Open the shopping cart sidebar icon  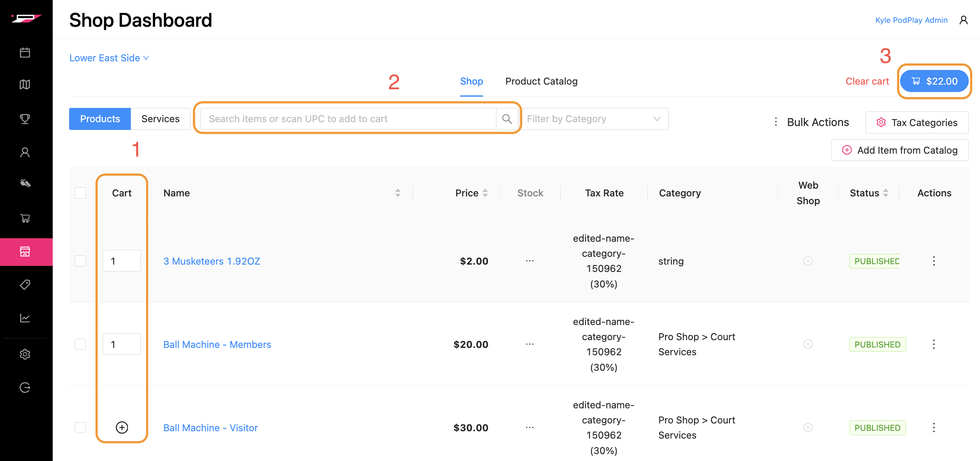[25, 218]
